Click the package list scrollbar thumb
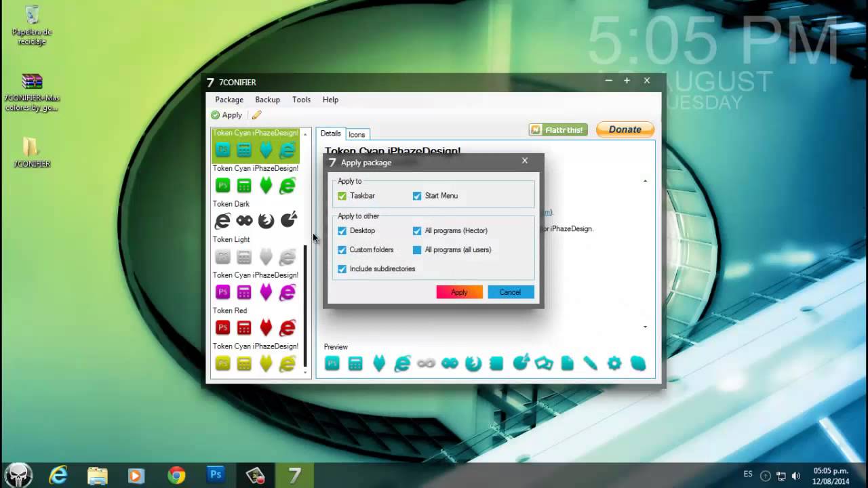The image size is (868, 488). point(305,306)
